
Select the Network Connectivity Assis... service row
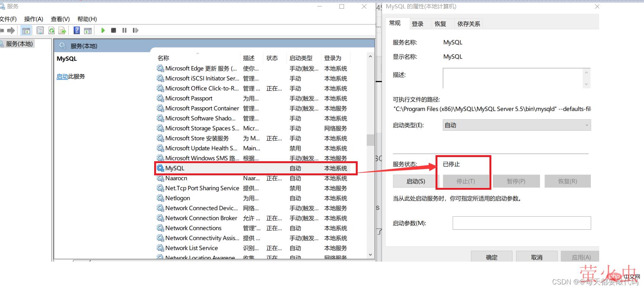(253, 238)
